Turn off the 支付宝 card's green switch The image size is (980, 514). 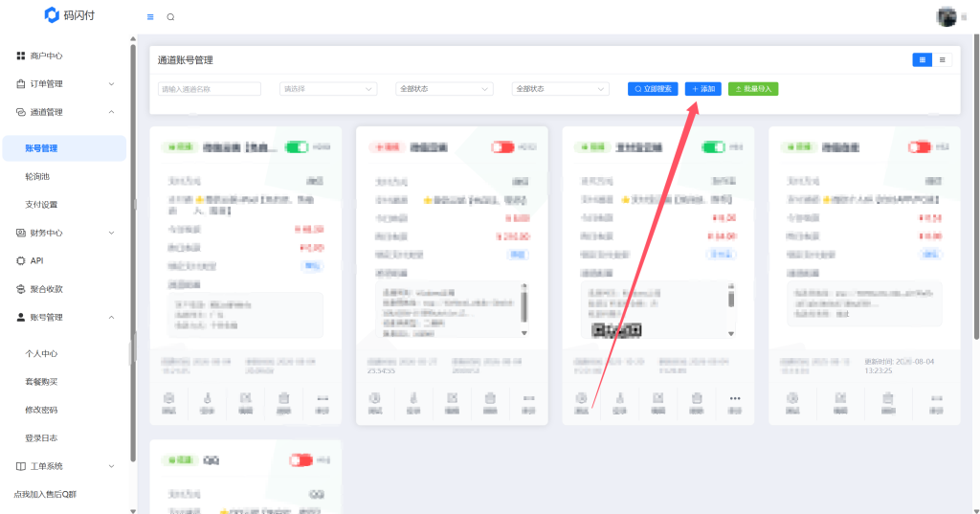[x=712, y=147]
